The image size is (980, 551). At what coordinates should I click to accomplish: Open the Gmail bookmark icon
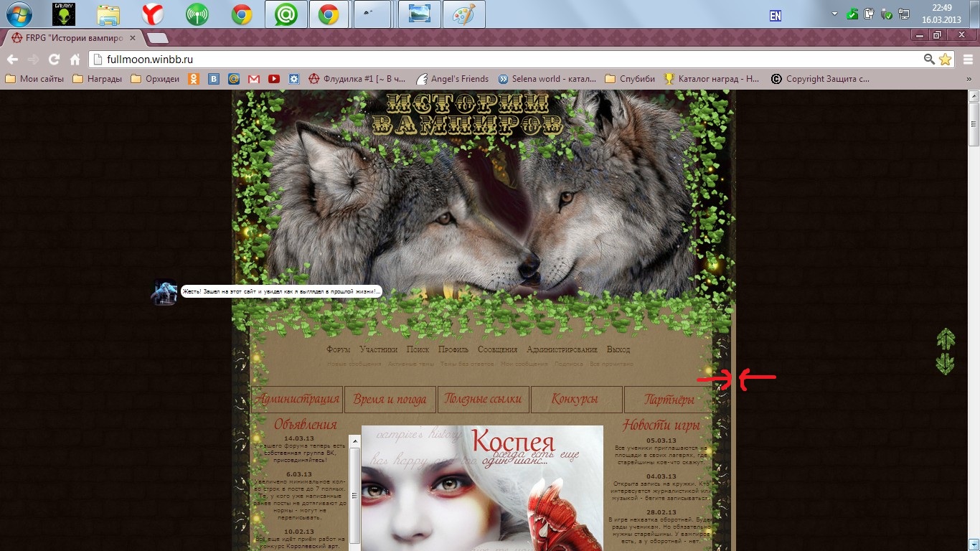[253, 79]
